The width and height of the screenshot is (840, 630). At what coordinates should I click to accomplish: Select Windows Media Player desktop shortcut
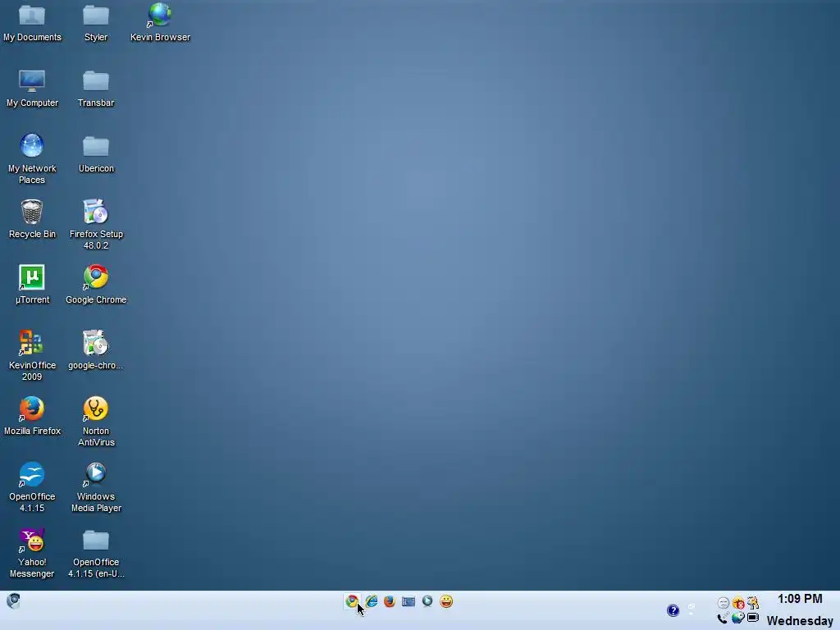click(96, 487)
